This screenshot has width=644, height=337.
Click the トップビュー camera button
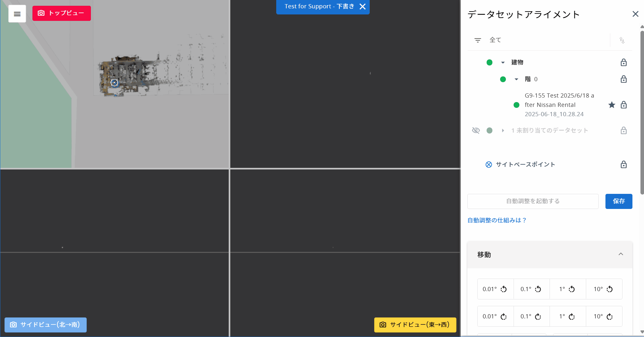[x=62, y=13]
